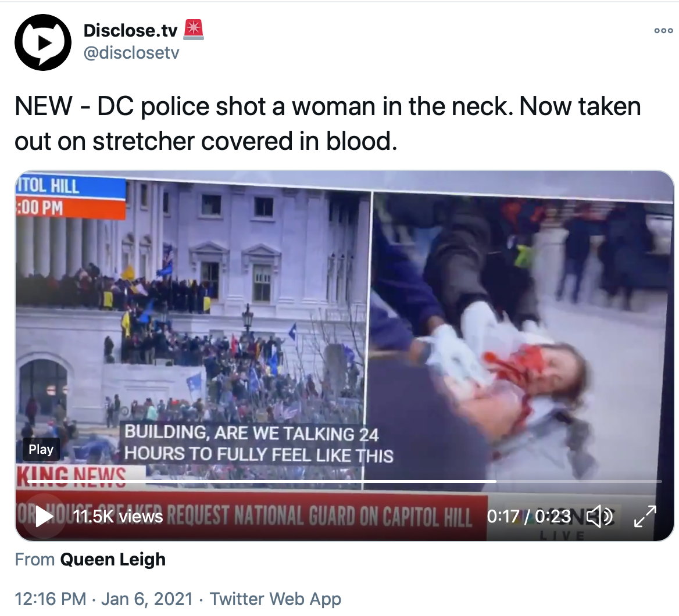Open the Queen Leigh source link
The width and height of the screenshot is (679, 616).
coord(113,559)
